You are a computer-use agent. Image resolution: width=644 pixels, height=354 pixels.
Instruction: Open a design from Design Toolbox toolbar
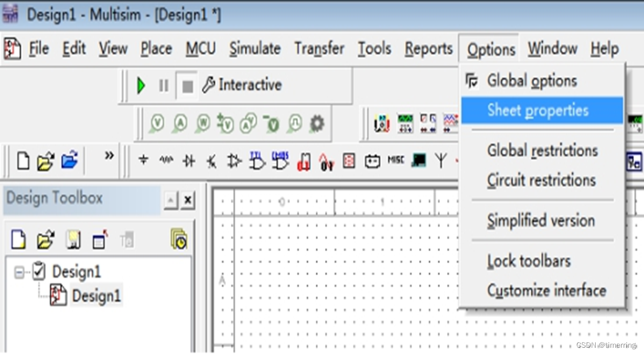click(x=46, y=240)
